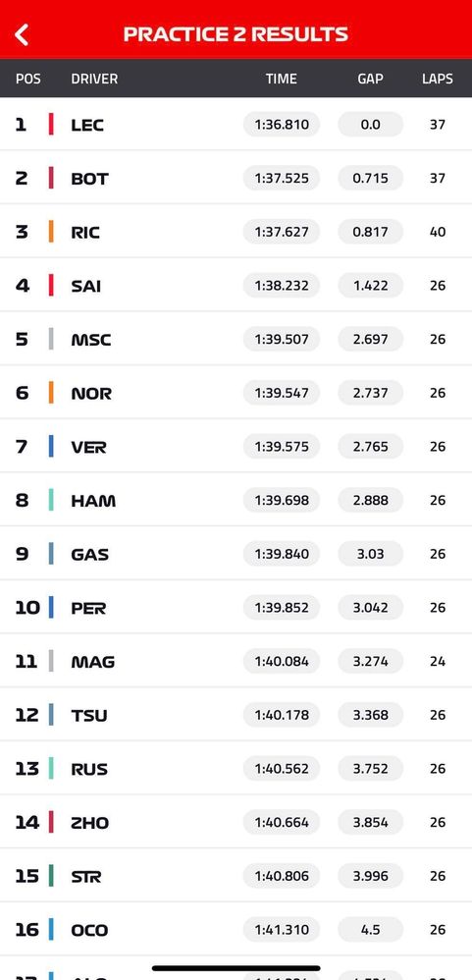Tap the 4.5 gap pill for OCO
Image resolution: width=472 pixels, height=980 pixels.
(x=370, y=929)
